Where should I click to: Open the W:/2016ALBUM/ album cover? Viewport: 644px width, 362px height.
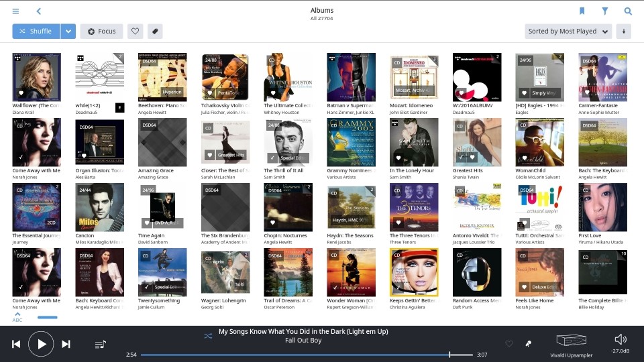coord(477,76)
